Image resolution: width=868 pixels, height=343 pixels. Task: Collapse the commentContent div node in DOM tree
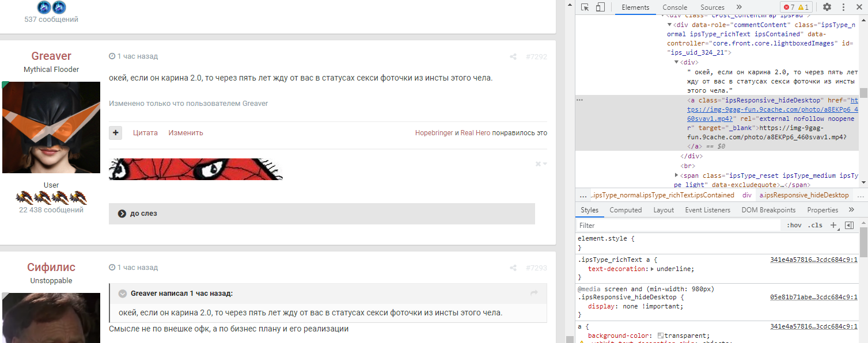coord(669,25)
